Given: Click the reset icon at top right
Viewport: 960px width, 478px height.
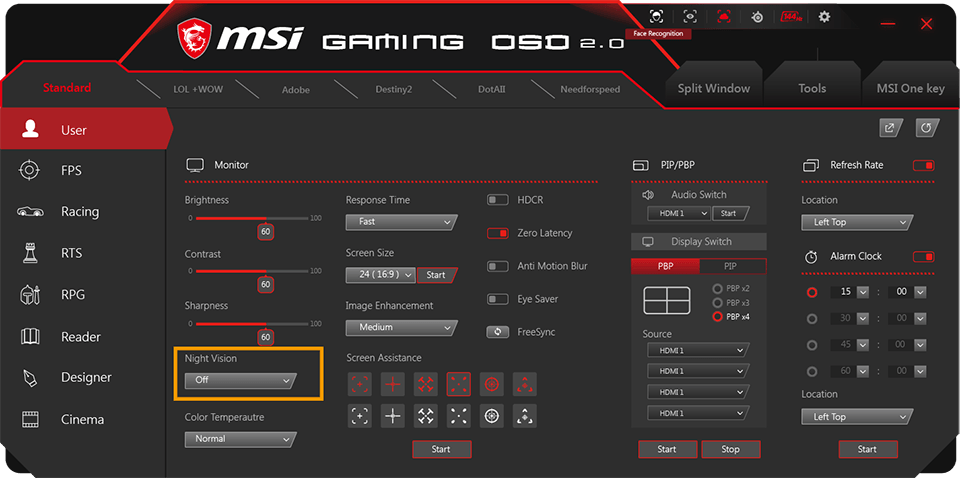Looking at the screenshot, I should (x=926, y=128).
